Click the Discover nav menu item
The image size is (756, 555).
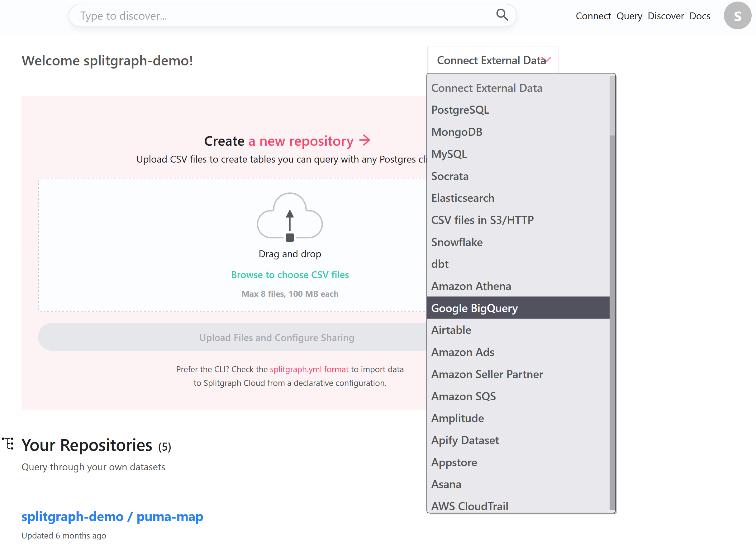[x=666, y=16]
